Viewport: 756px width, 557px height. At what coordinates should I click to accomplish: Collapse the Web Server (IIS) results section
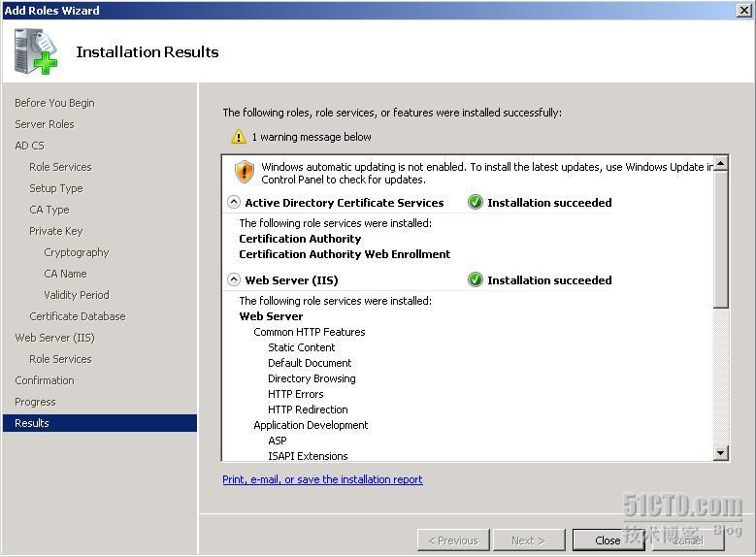coord(234,279)
